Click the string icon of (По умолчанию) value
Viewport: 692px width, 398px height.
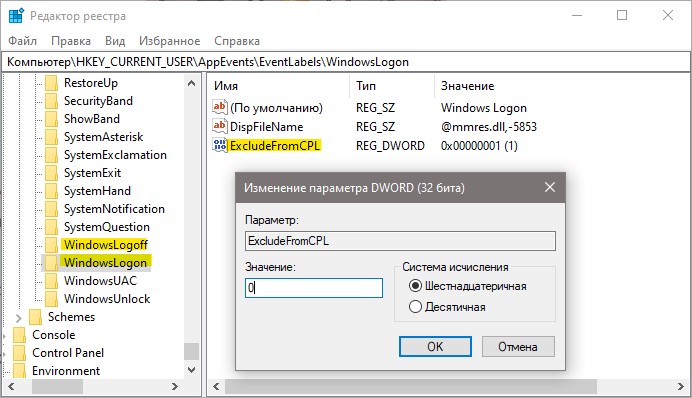point(220,107)
